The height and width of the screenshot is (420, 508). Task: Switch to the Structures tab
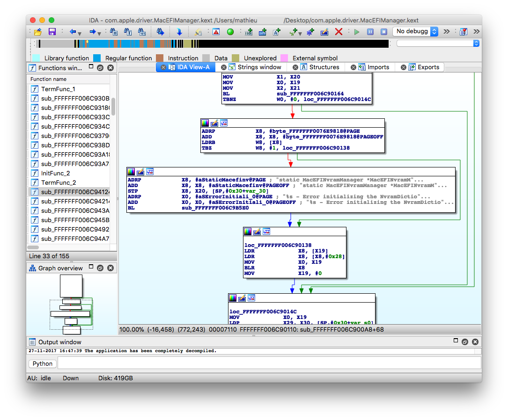point(324,67)
